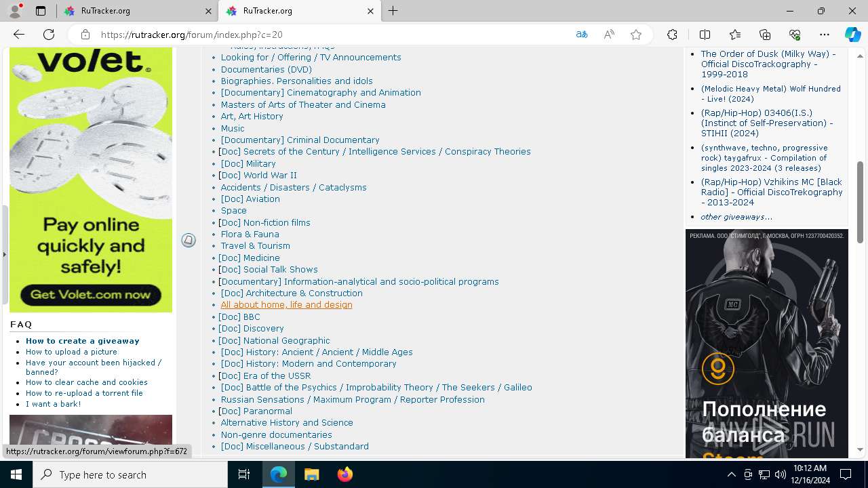Reload the page with the refresh icon
The height and width of the screenshot is (488, 868).
(x=49, y=35)
